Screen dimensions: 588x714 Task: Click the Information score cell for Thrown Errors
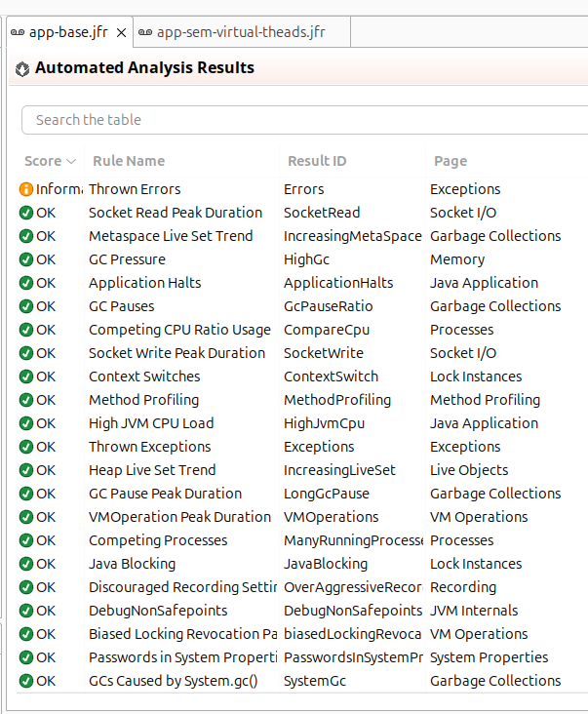pos(51,189)
